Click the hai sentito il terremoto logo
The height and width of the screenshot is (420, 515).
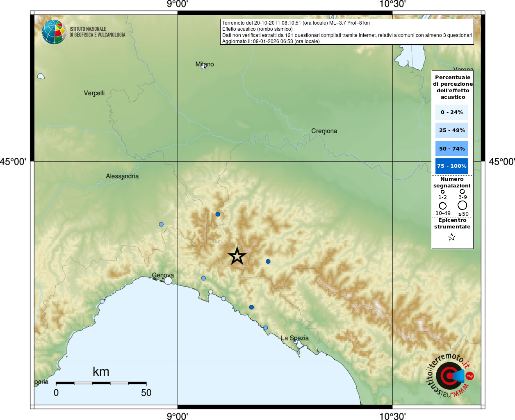tap(450, 376)
